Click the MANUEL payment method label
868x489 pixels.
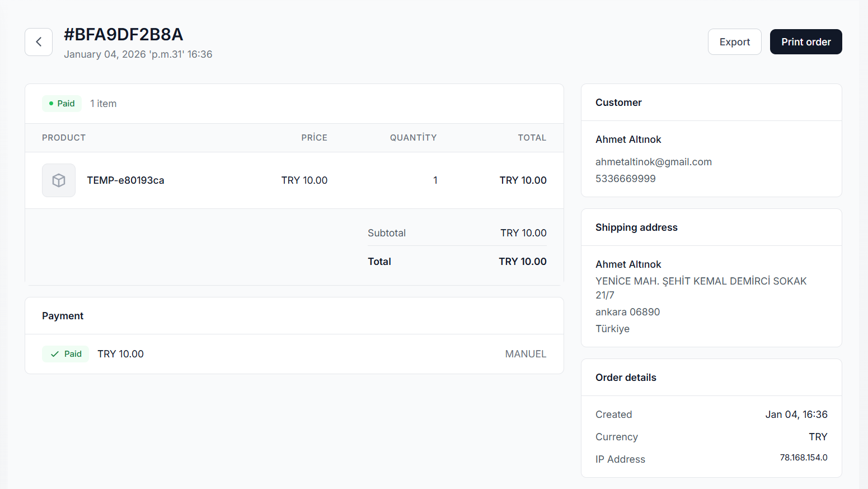click(526, 353)
